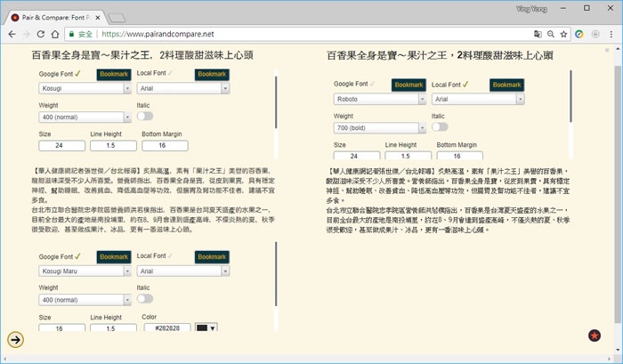Bookmark this page with the star icon
Viewport: 623px width, 364px height.
pyautogui.click(x=563, y=35)
